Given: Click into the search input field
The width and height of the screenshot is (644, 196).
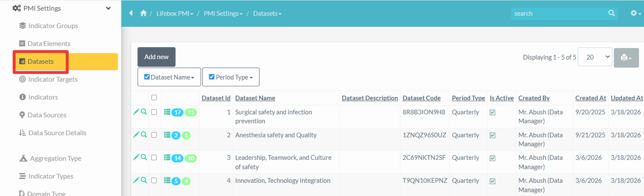Looking at the screenshot, I should (559, 14).
